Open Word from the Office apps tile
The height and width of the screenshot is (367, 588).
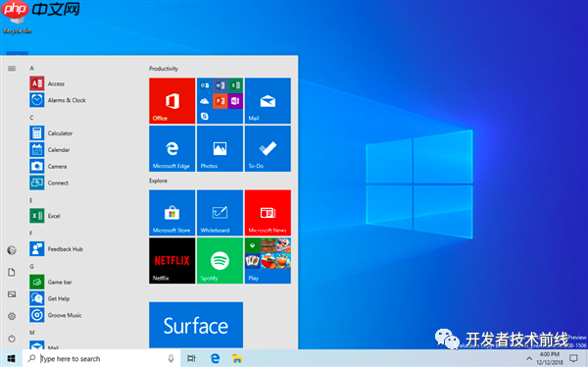(x=220, y=85)
